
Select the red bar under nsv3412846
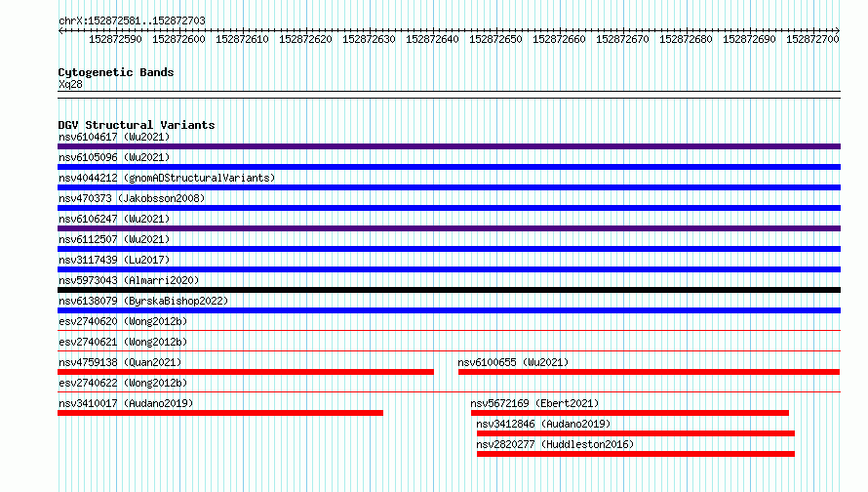coord(636,433)
